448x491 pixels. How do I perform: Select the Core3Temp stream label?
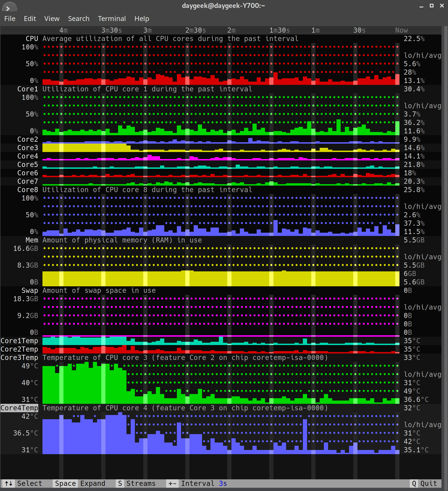tap(19, 358)
